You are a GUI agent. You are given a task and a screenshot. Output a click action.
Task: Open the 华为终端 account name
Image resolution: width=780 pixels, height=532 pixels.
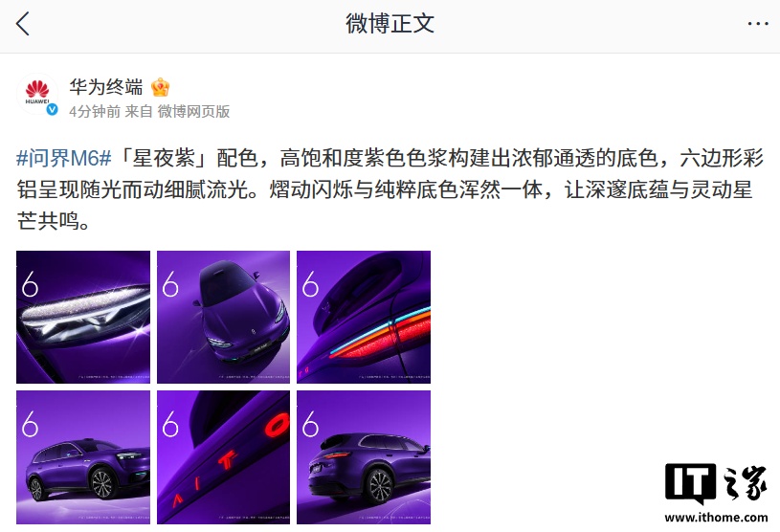(106, 87)
